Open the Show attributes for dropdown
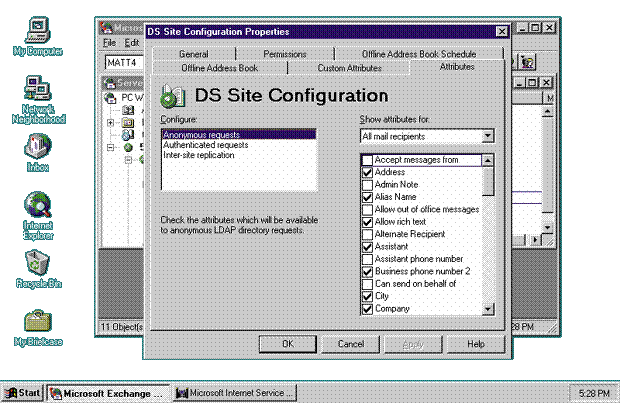 488,136
